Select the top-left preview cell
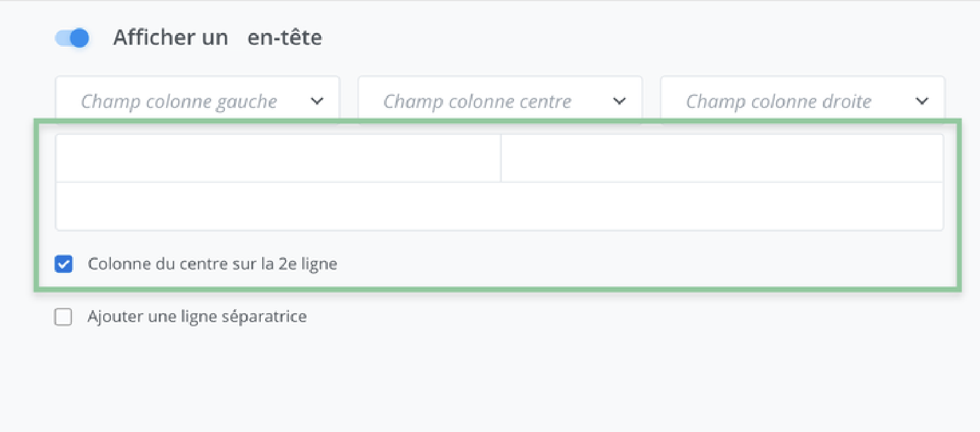The image size is (980, 432). (278, 158)
